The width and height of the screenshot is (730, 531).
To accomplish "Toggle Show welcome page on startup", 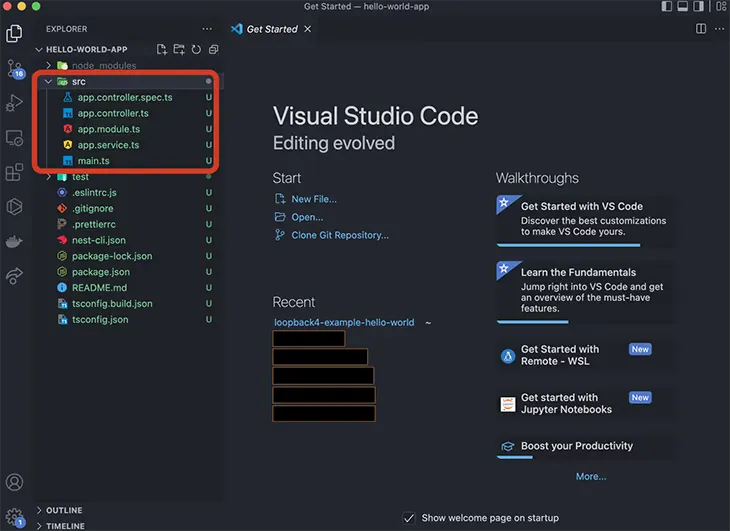I will click(409, 518).
